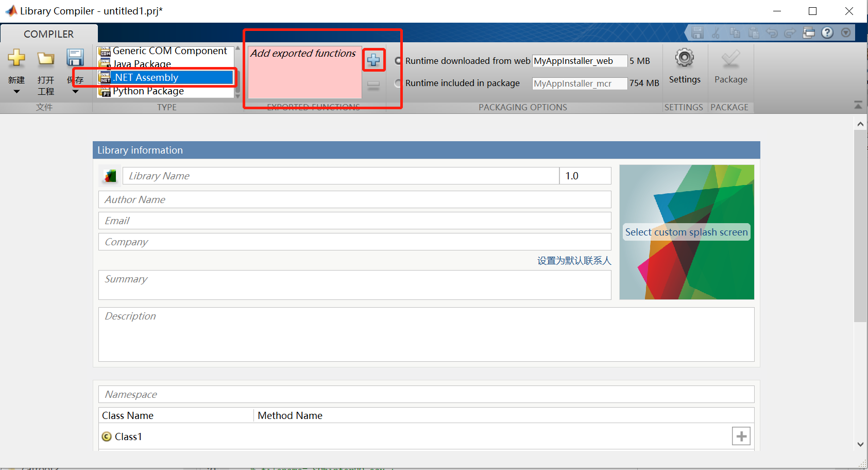Image resolution: width=868 pixels, height=470 pixels.
Task: Click quick-access save icon
Action: [x=697, y=33]
